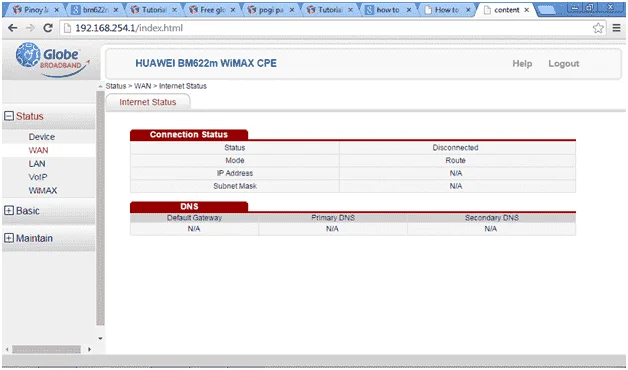Image resolution: width=628 pixels, height=370 pixels.
Task: Close the 'pogi pa' tab
Action: click(x=292, y=10)
